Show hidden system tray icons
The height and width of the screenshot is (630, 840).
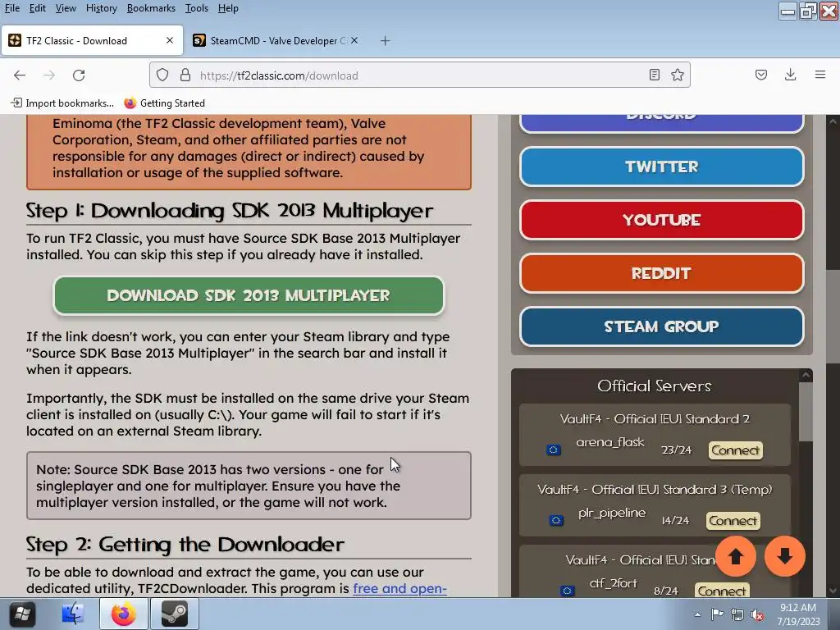(697, 614)
